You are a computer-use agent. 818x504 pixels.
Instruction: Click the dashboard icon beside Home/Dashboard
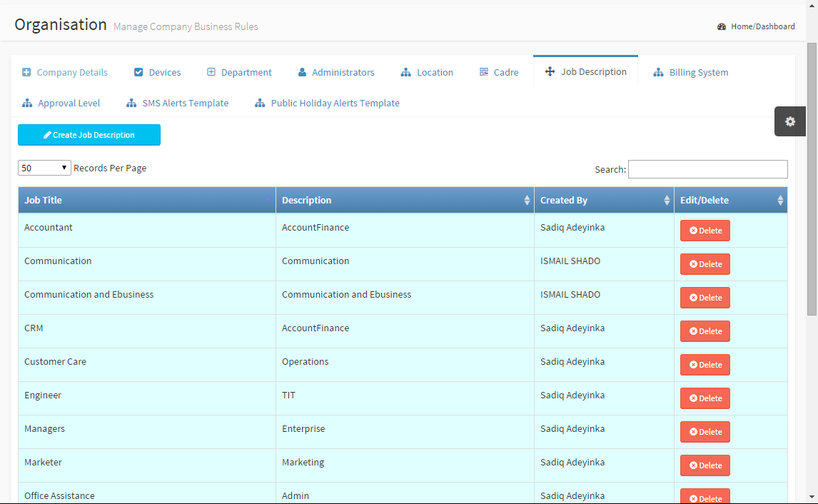click(x=722, y=26)
